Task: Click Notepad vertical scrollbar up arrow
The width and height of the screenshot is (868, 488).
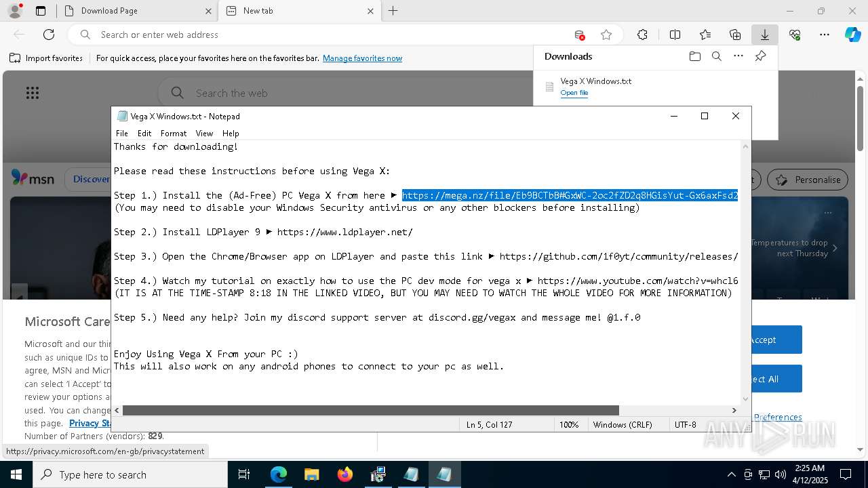Action: pyautogui.click(x=746, y=146)
